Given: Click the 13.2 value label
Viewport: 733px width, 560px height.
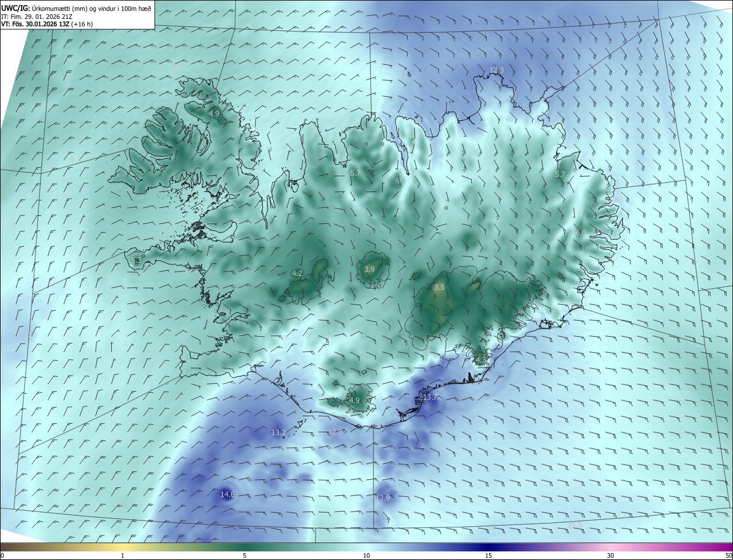Looking at the screenshot, I should pyautogui.click(x=278, y=432).
